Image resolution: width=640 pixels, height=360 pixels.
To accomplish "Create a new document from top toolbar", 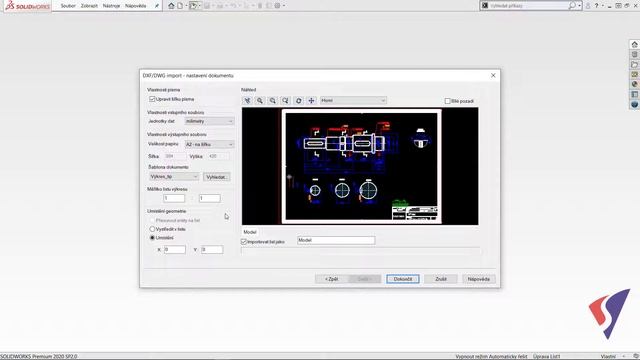I will coord(180,6).
